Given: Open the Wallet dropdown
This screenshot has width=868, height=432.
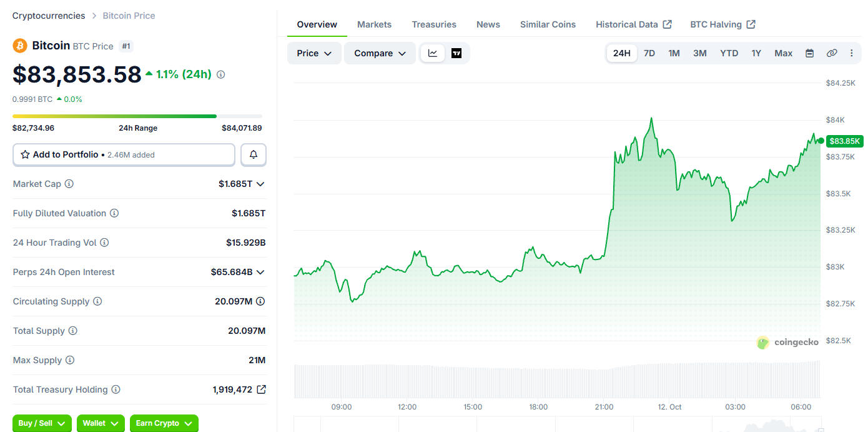Looking at the screenshot, I should point(101,423).
